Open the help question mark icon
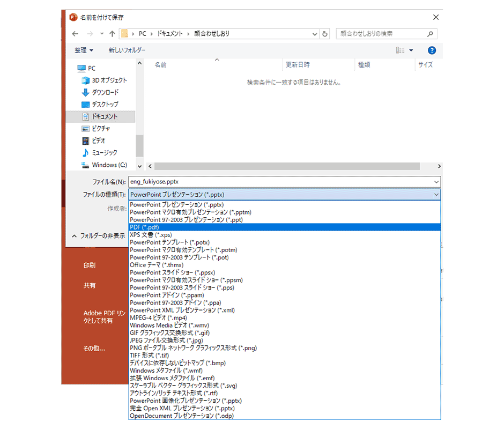504x429 pixels. coord(432,50)
